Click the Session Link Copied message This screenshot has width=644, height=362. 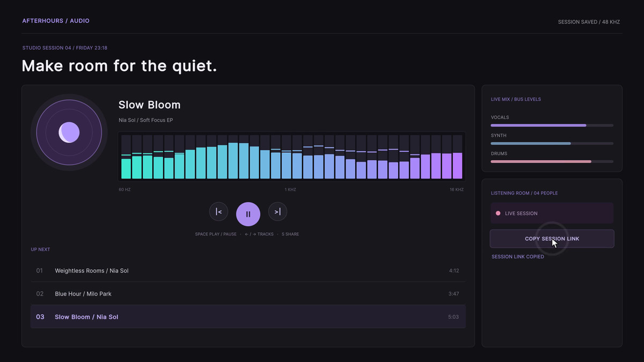(518, 257)
